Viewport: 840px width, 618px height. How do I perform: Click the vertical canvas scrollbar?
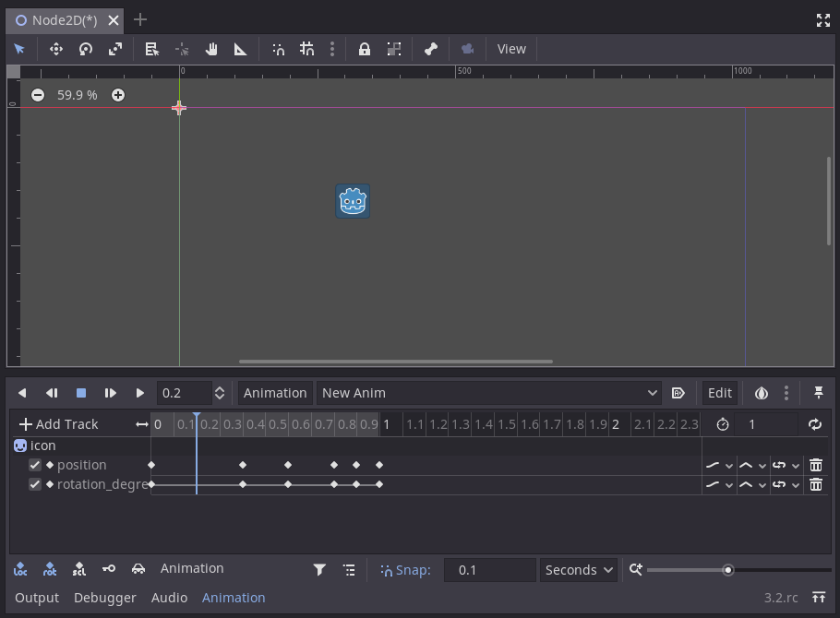pos(829,201)
